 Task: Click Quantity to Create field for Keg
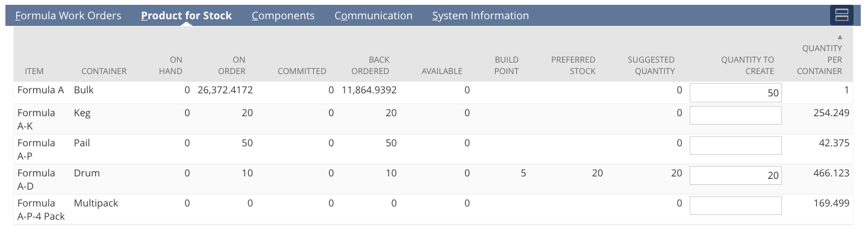pyautogui.click(x=735, y=115)
